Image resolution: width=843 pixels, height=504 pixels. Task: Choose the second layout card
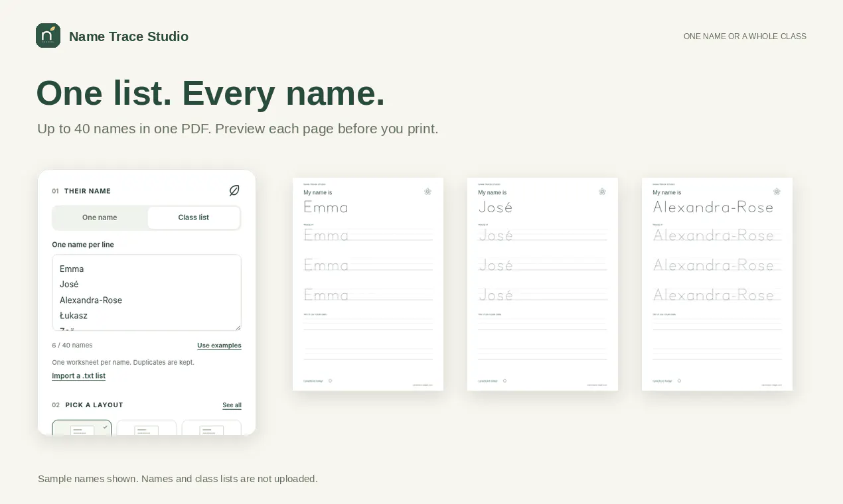click(x=147, y=428)
